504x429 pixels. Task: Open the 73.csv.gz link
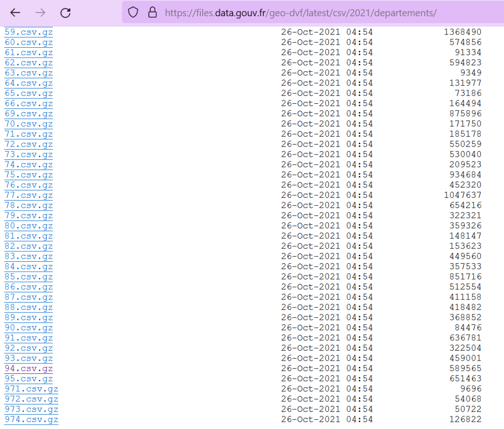click(29, 154)
